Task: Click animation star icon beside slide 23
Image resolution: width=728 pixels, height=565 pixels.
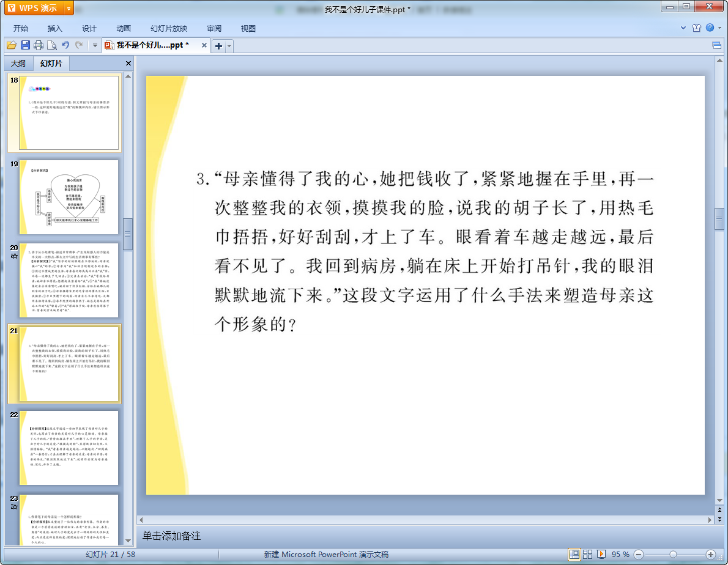Action: [x=14, y=506]
